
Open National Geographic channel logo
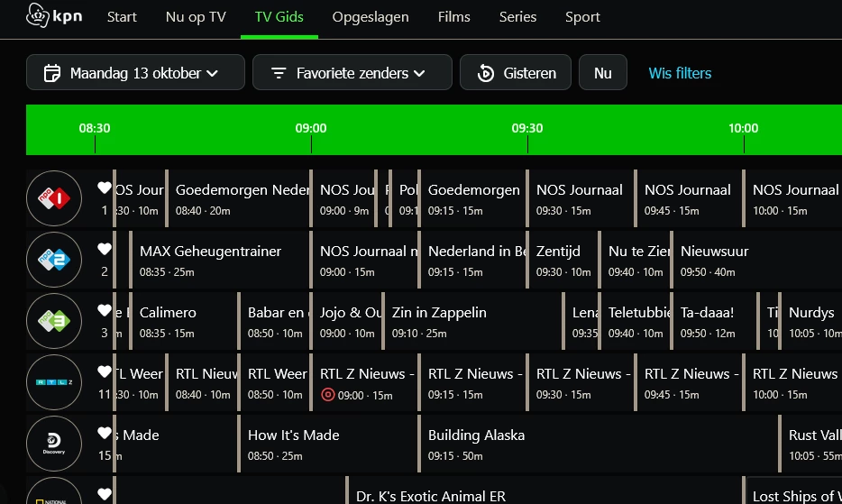click(54, 496)
